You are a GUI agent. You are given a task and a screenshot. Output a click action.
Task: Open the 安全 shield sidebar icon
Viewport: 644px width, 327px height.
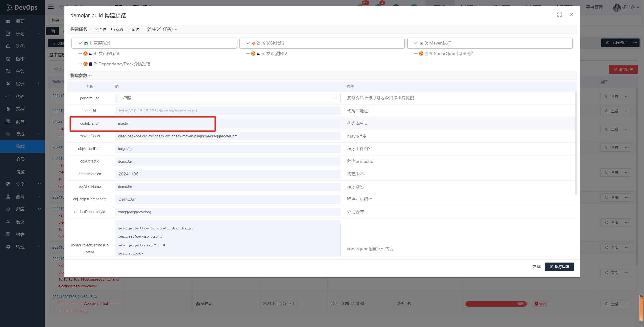pos(8,184)
